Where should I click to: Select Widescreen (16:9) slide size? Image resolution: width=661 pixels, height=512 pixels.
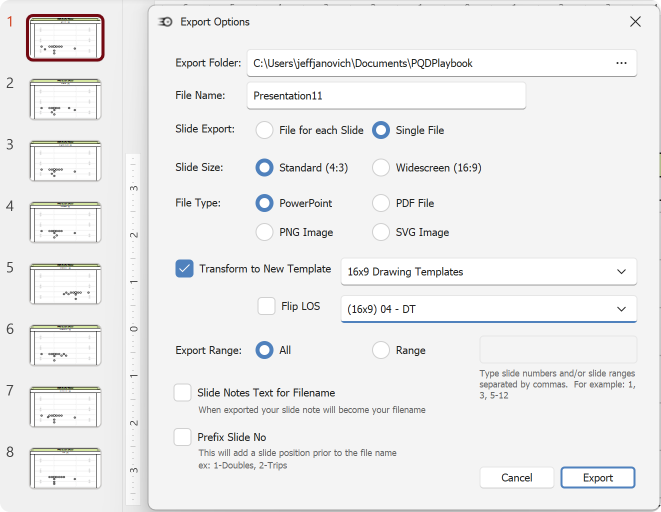[381, 168]
